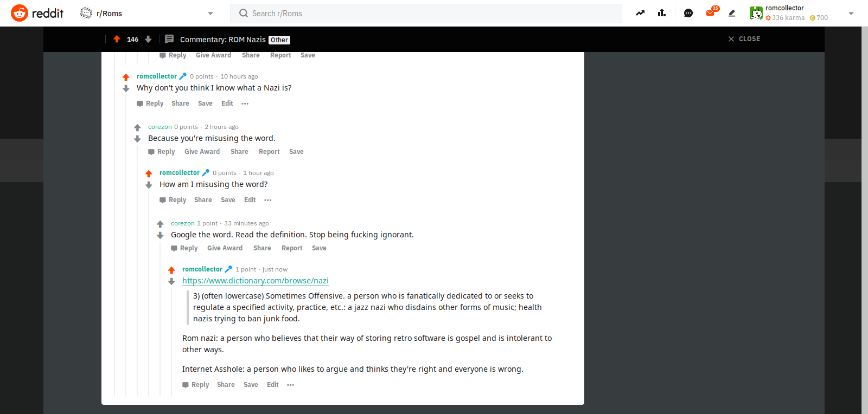
Task: Toggle upvote on corezon's 'Google the word' comment
Action: 160,224
